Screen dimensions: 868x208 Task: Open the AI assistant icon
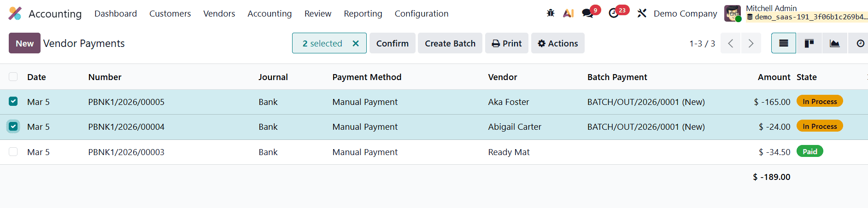coord(568,13)
